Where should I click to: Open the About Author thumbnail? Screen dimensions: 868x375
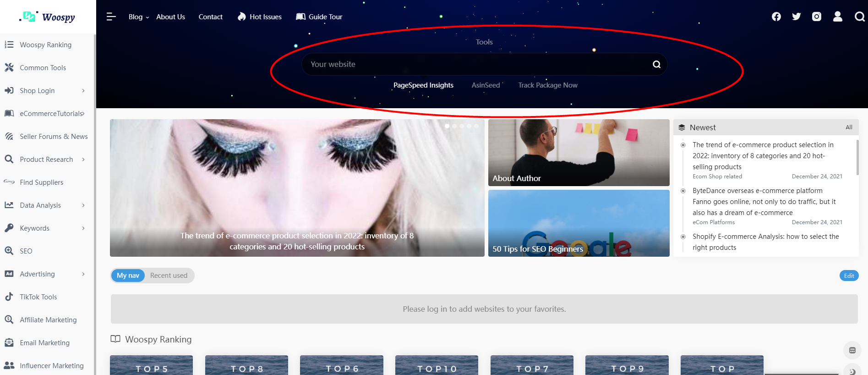tap(579, 153)
